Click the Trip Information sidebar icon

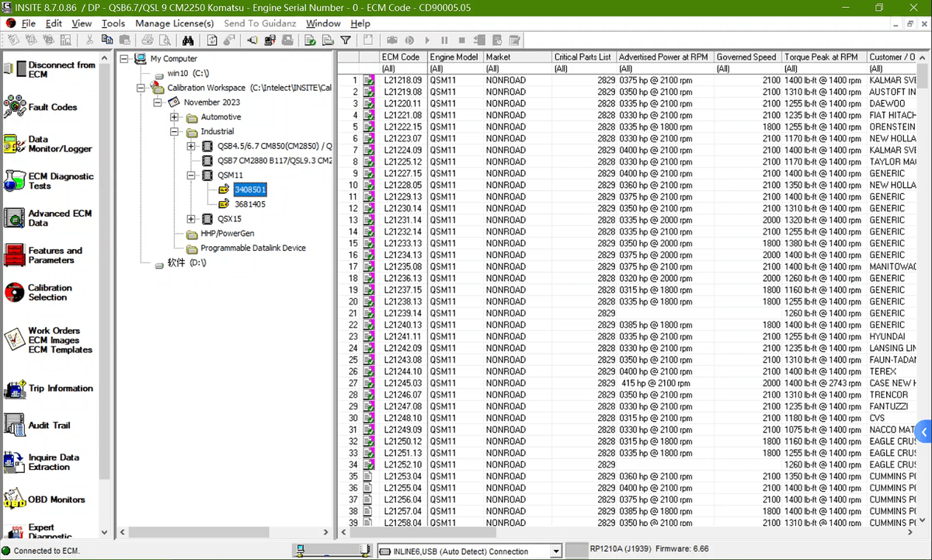16,388
